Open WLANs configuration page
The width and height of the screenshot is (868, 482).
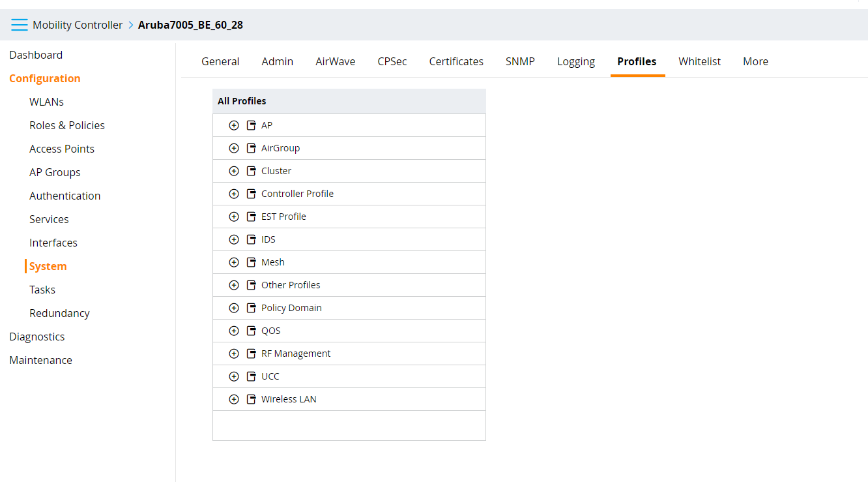pos(46,102)
